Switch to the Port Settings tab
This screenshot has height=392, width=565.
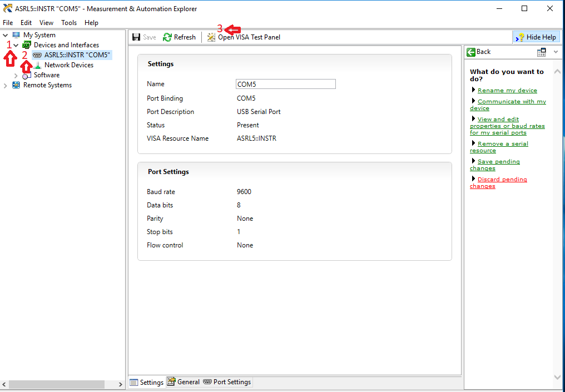(227, 382)
